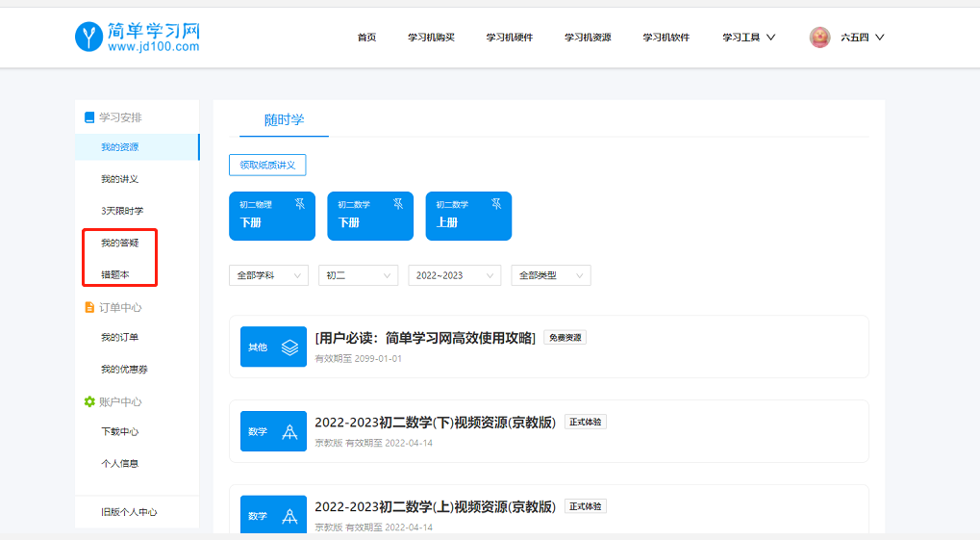
Task: Unpin the 初二数学 下册 card pin icon
Action: click(398, 204)
